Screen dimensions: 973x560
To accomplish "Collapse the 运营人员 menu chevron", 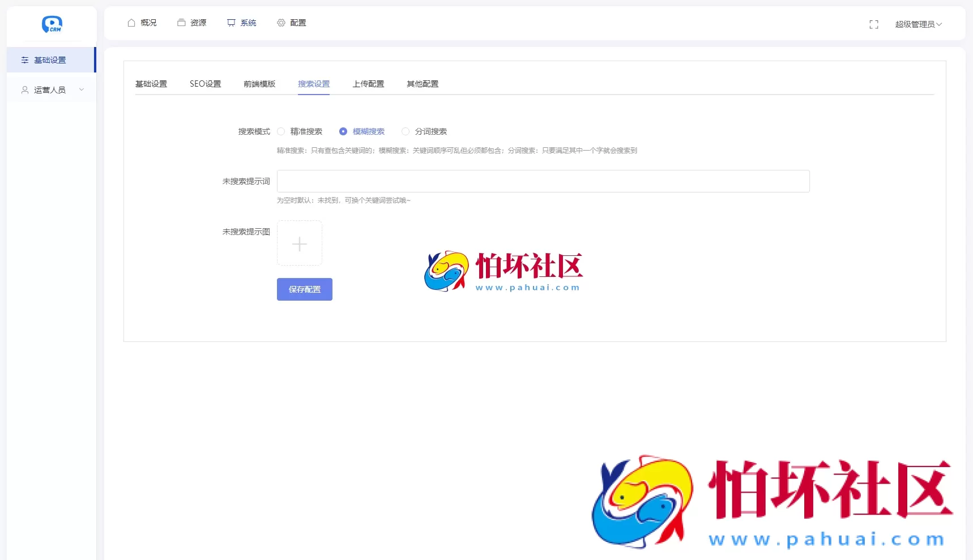I will point(82,89).
